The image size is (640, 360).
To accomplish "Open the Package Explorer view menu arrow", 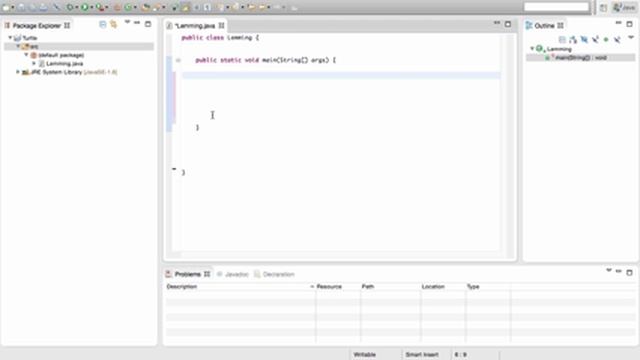I will pyautogui.click(x=127, y=22).
